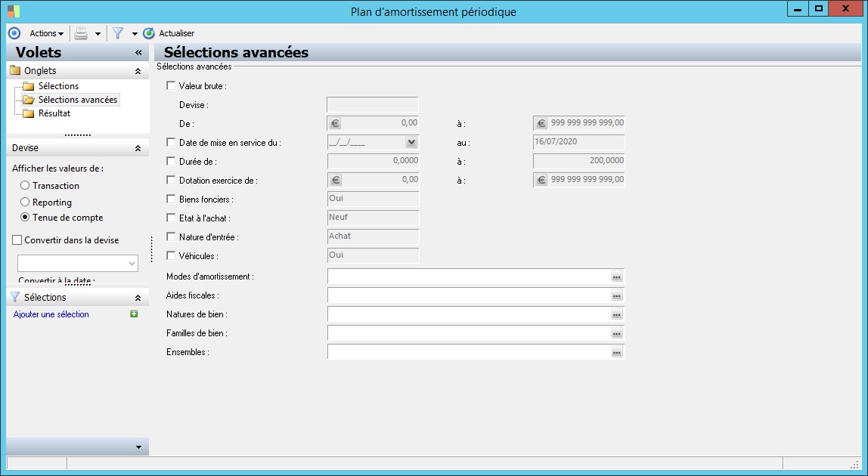
Task: Enable Convertir dans la devise checkbox
Action: coord(17,240)
